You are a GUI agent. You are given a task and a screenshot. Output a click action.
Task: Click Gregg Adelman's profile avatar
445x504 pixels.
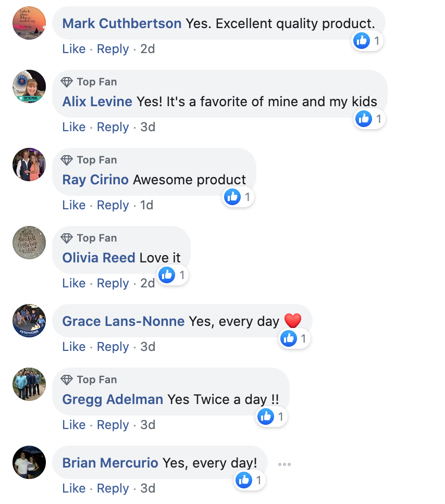pyautogui.click(x=29, y=384)
